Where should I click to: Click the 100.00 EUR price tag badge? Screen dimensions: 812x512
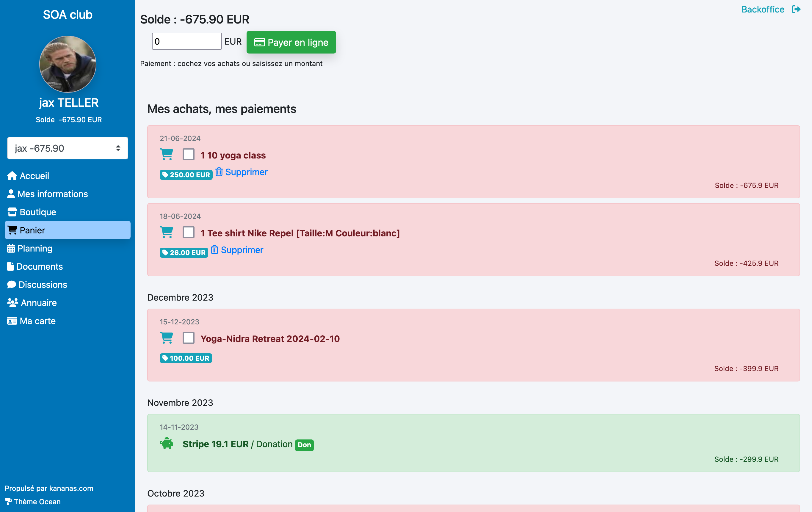point(186,358)
